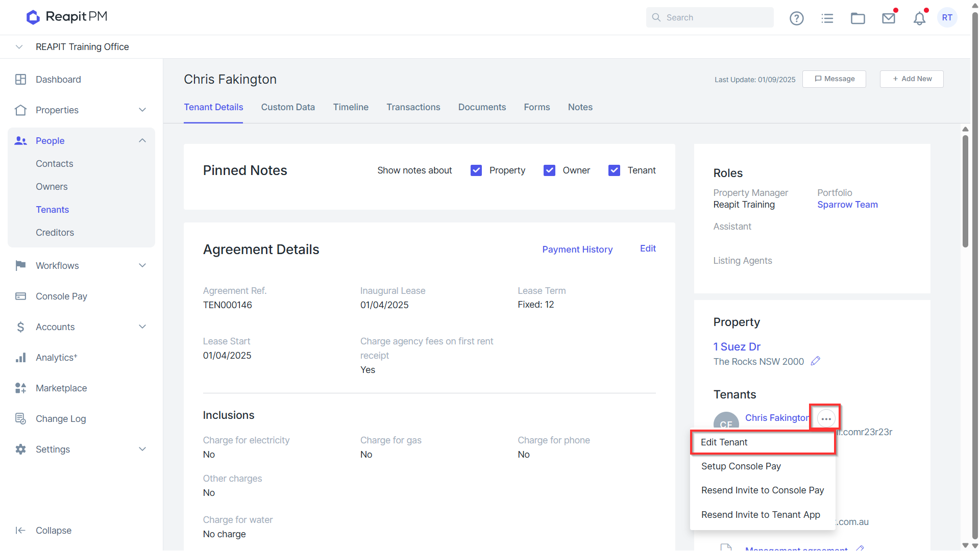Open the RT user avatar menu
The image size is (980, 551).
947,17
